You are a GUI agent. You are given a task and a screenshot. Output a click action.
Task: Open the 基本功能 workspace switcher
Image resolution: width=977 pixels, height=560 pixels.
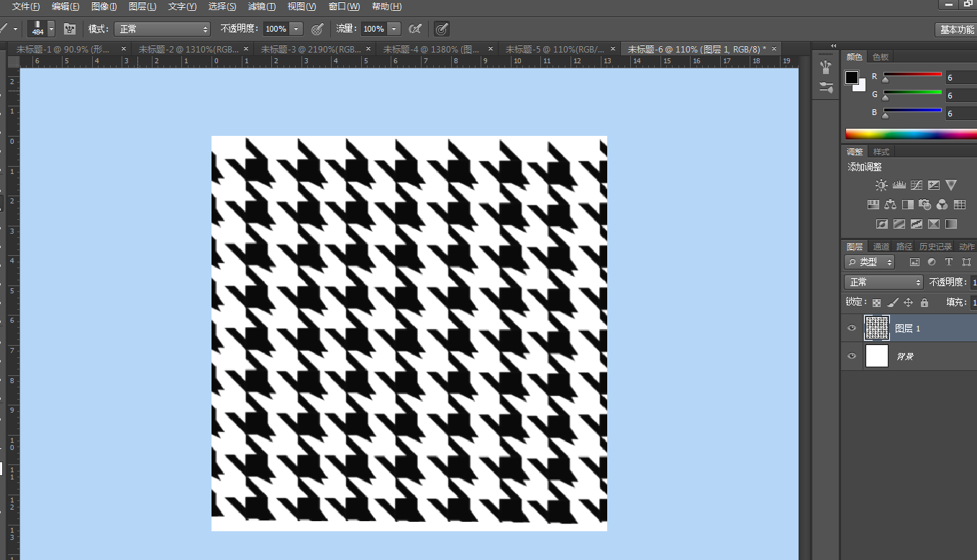click(956, 29)
